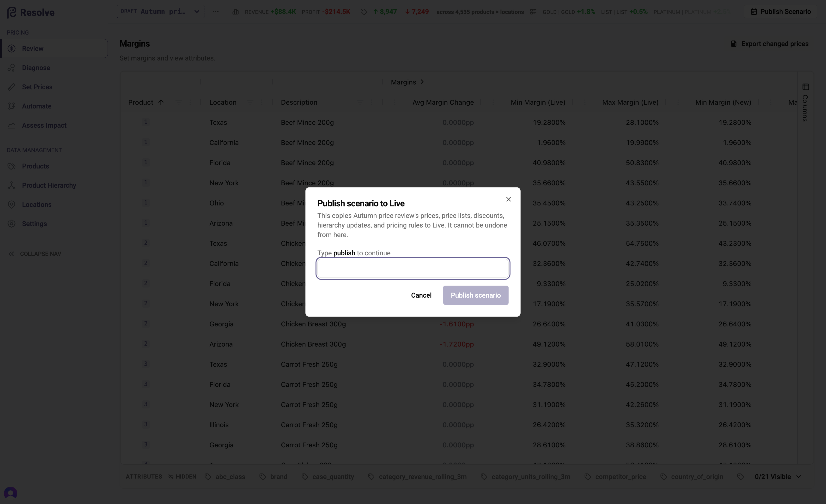The height and width of the screenshot is (504, 826).
Task: Click the Min Margin (New) column header
Action: tap(723, 102)
